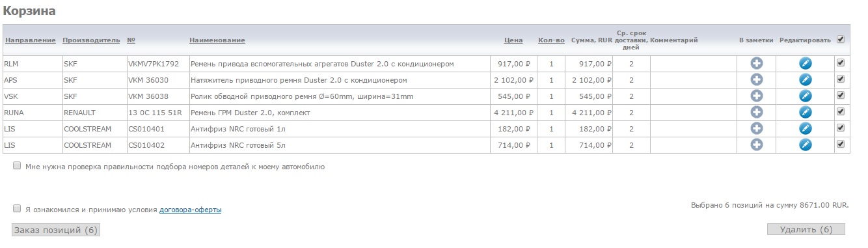Enable part number verification checkbox
The width and height of the screenshot is (868, 248).
tap(17, 166)
